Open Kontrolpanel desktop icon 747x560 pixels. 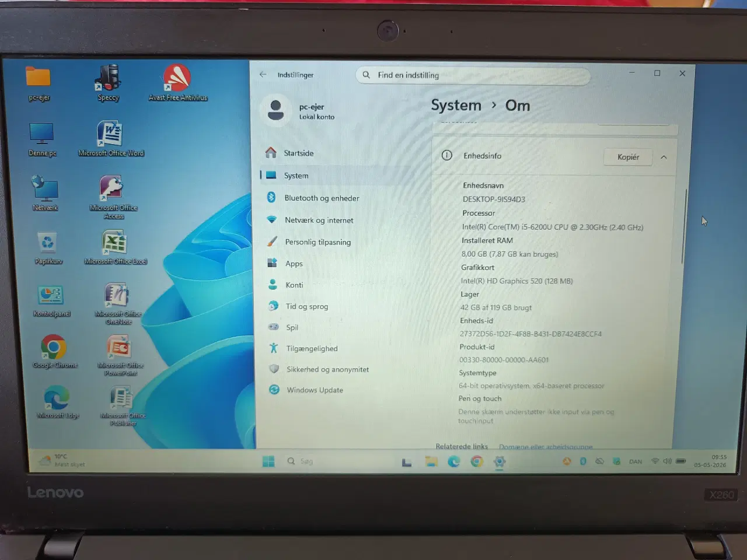[x=51, y=301]
